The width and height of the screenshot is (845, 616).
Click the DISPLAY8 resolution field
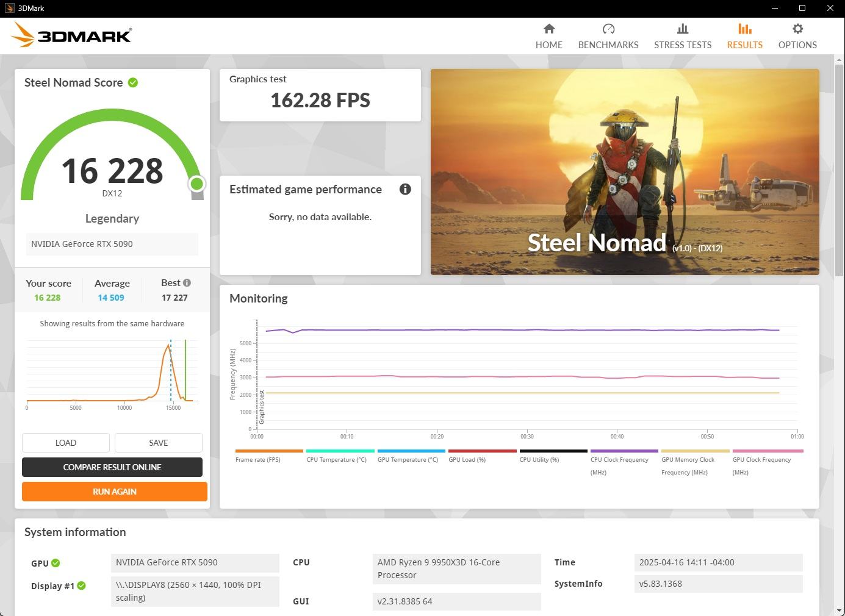click(x=195, y=591)
